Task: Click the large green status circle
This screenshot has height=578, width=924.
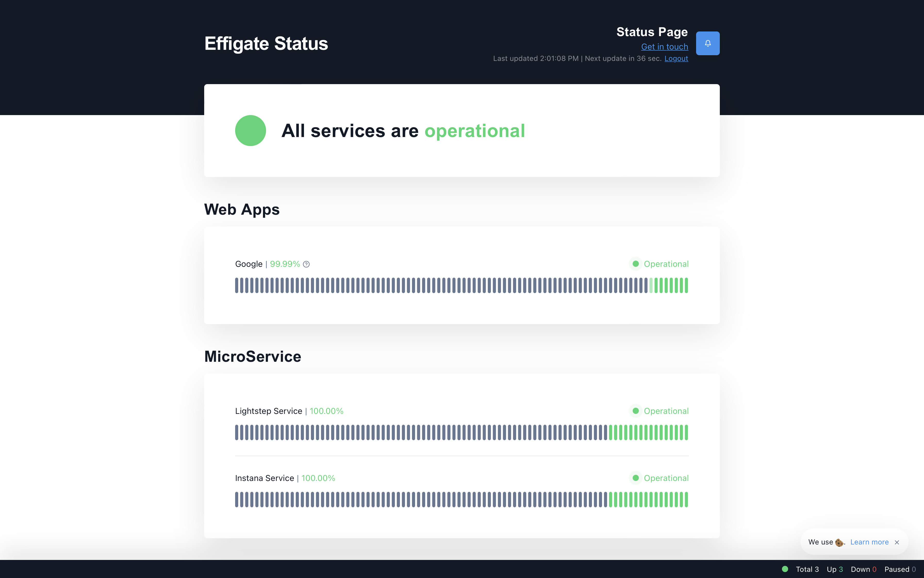Action: 251,130
